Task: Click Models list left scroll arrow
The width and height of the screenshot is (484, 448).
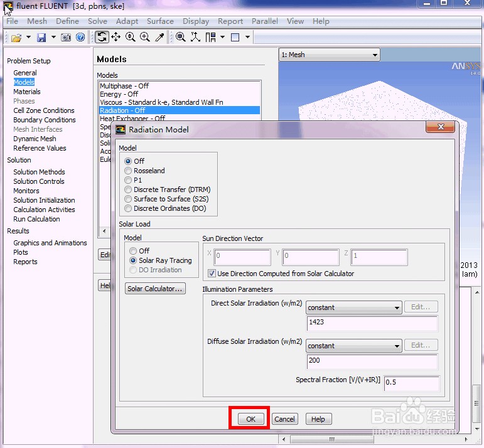Action: tap(104, 231)
